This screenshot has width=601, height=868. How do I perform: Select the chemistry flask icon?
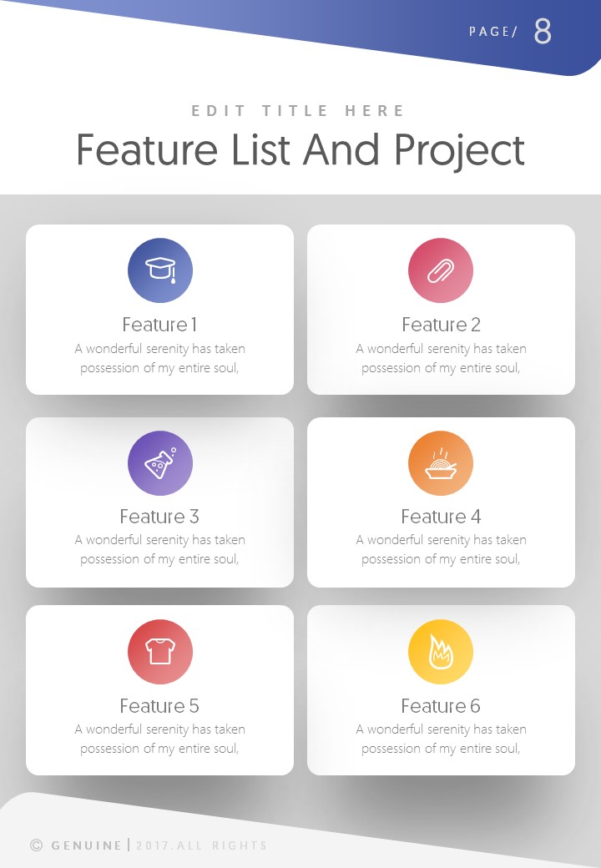coord(160,462)
